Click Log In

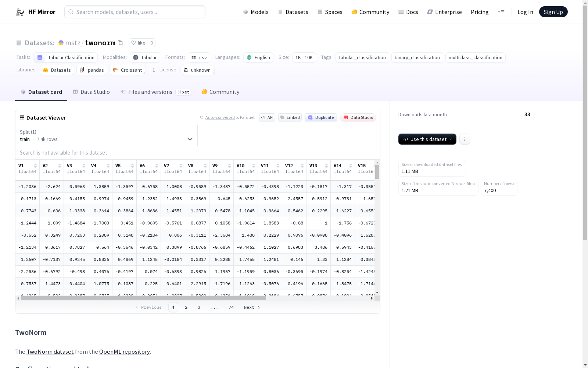coord(525,12)
